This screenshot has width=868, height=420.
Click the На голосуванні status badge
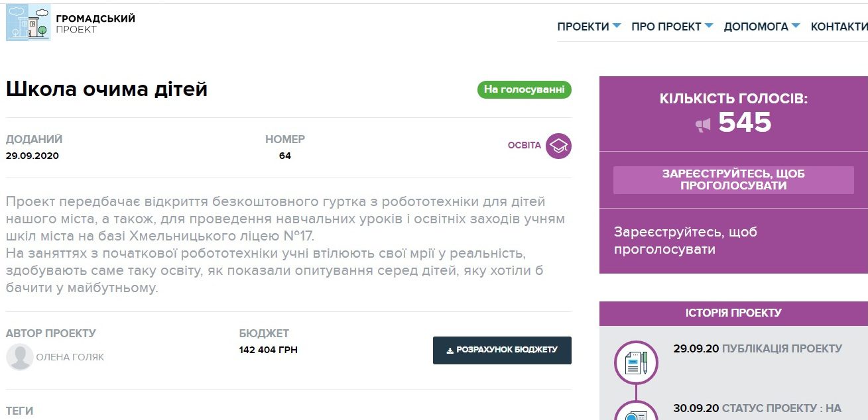pos(524,89)
